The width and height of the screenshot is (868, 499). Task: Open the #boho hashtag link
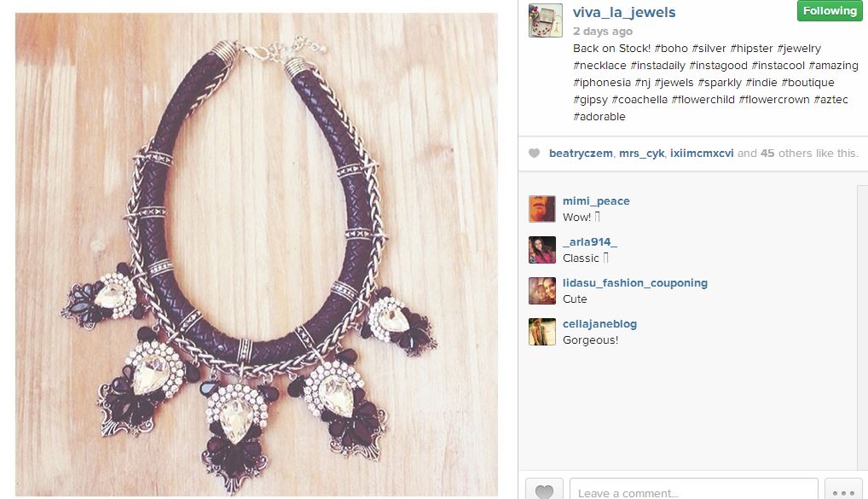671,48
